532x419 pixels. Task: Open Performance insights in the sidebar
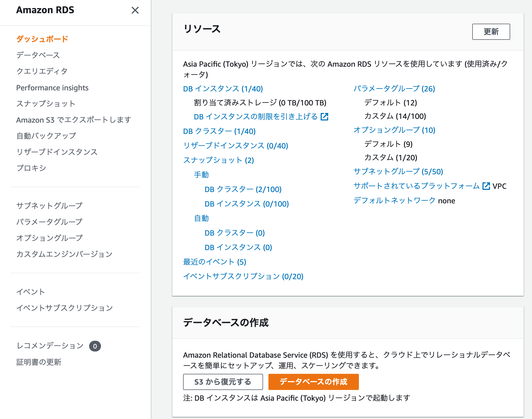pos(52,88)
